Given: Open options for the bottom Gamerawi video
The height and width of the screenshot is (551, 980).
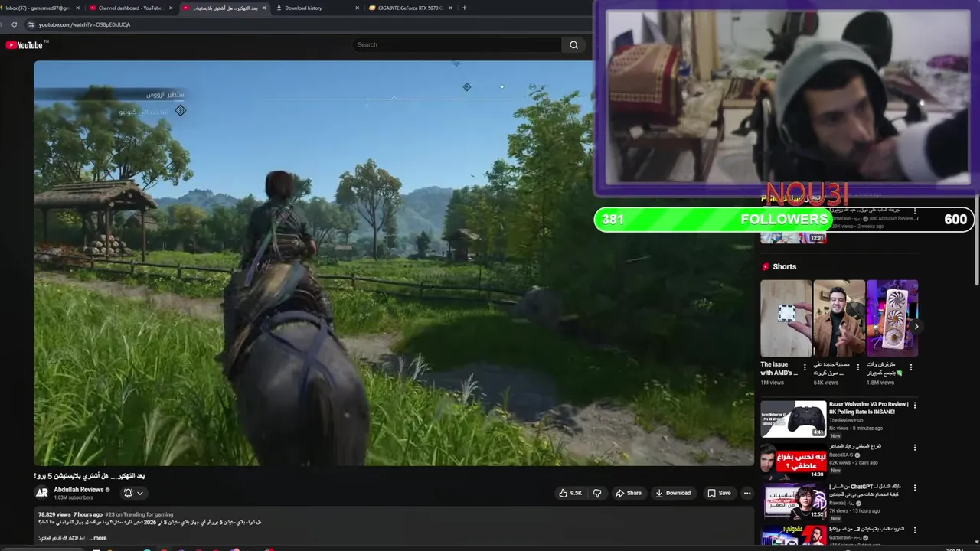Looking at the screenshot, I should coord(914,530).
